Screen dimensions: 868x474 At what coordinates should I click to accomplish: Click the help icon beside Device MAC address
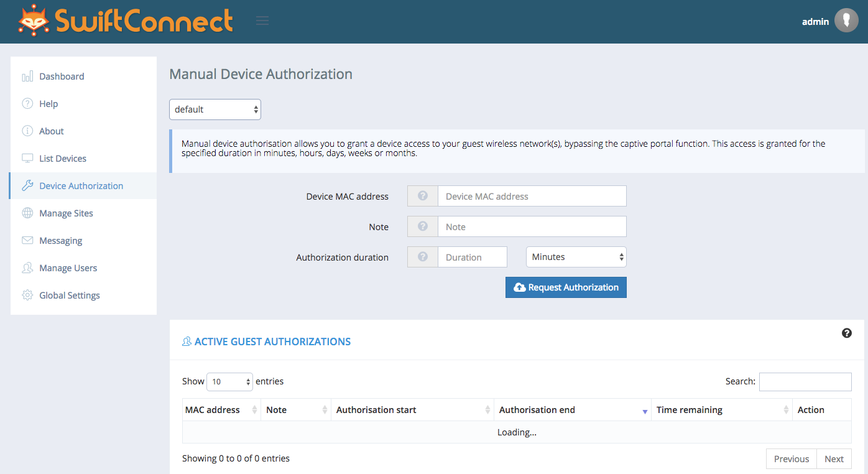(x=422, y=195)
